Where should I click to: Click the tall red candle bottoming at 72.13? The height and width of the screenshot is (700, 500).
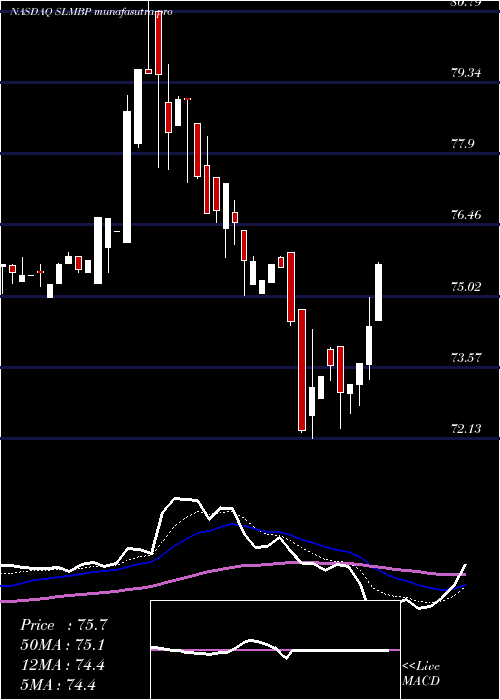pos(302,370)
